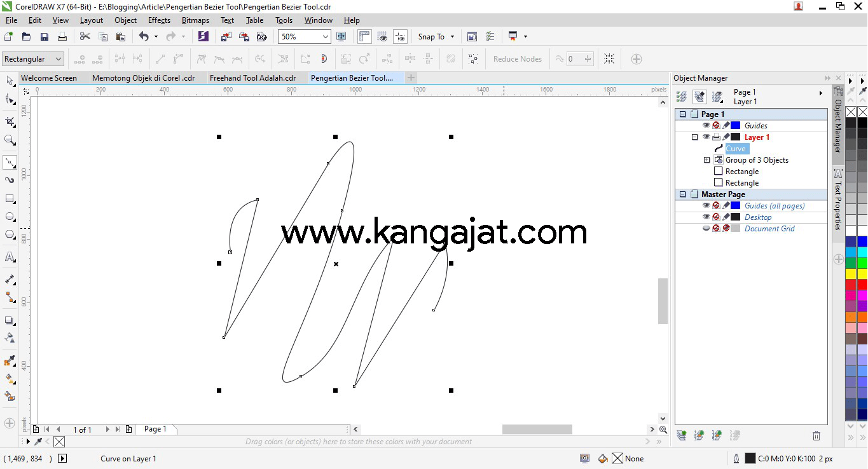Click the horizontal scrollbar below the canvas

537,429
